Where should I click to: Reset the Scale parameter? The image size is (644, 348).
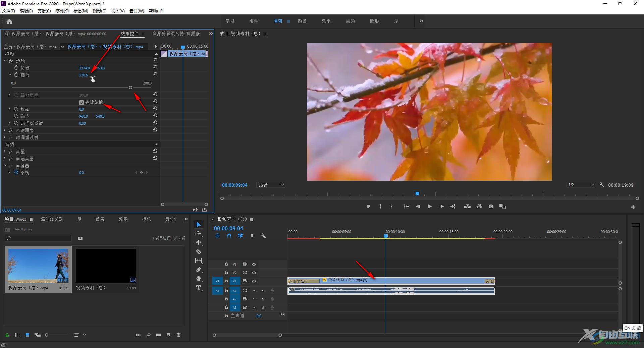155,74
